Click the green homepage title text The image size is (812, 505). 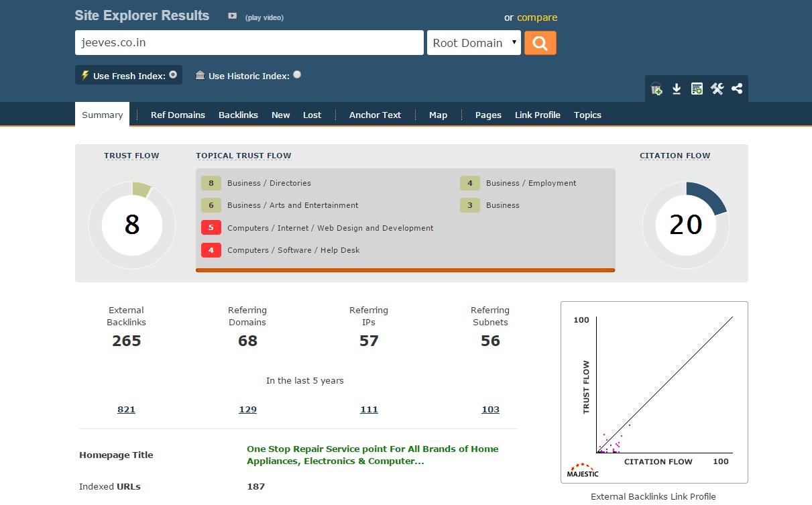(x=373, y=455)
